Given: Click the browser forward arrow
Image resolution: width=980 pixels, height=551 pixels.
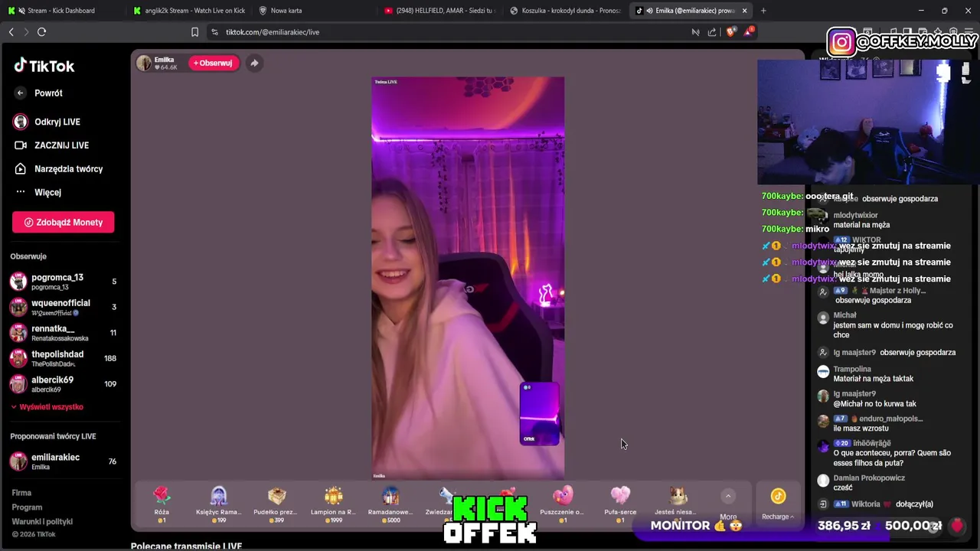Looking at the screenshot, I should 26,32.
